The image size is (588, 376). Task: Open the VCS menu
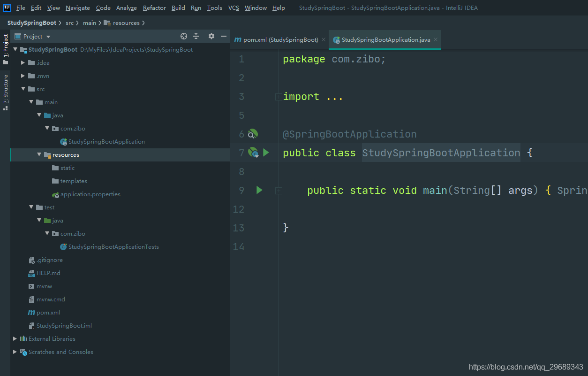pos(234,8)
